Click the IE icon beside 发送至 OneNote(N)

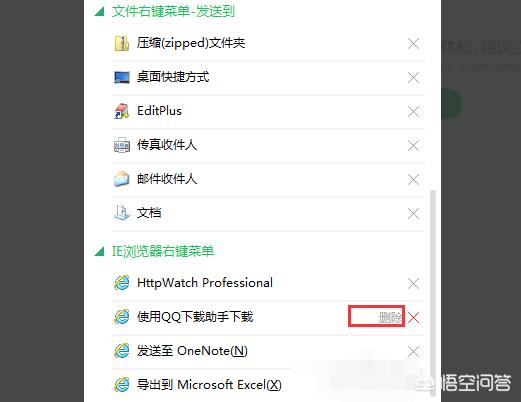122,351
